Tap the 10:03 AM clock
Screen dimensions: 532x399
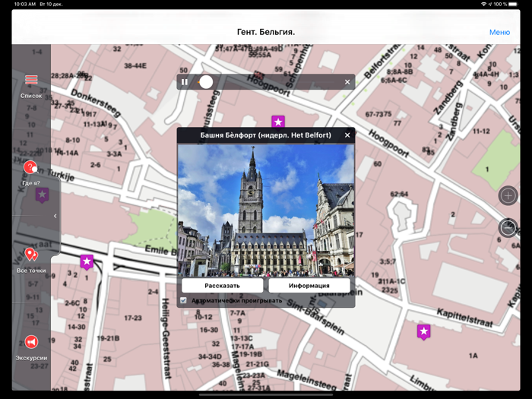[25, 4]
